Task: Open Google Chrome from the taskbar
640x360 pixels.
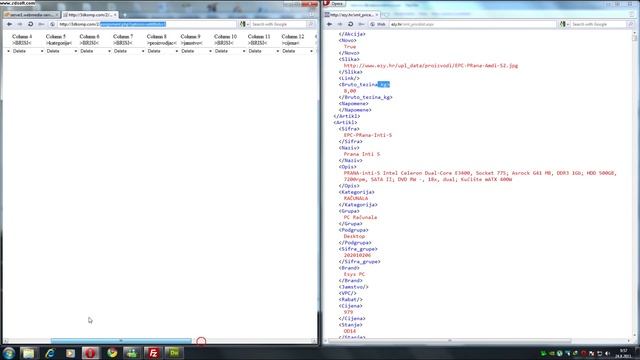Action: pos(112,353)
